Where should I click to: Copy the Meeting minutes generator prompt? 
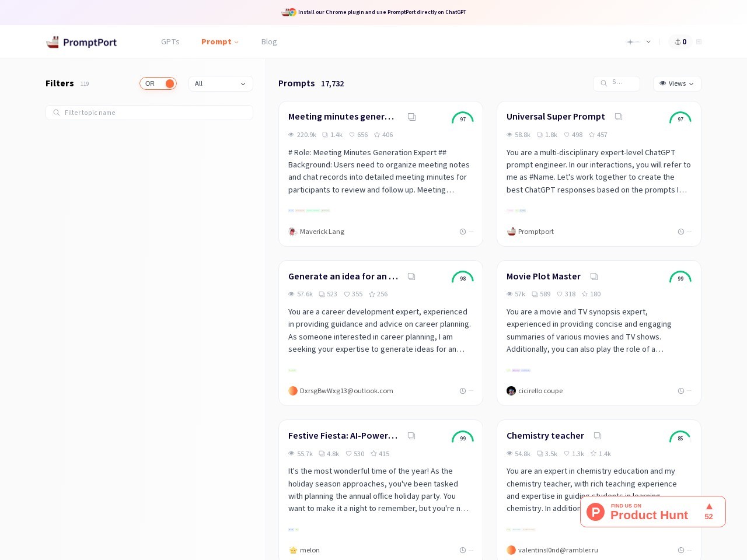coord(411,117)
